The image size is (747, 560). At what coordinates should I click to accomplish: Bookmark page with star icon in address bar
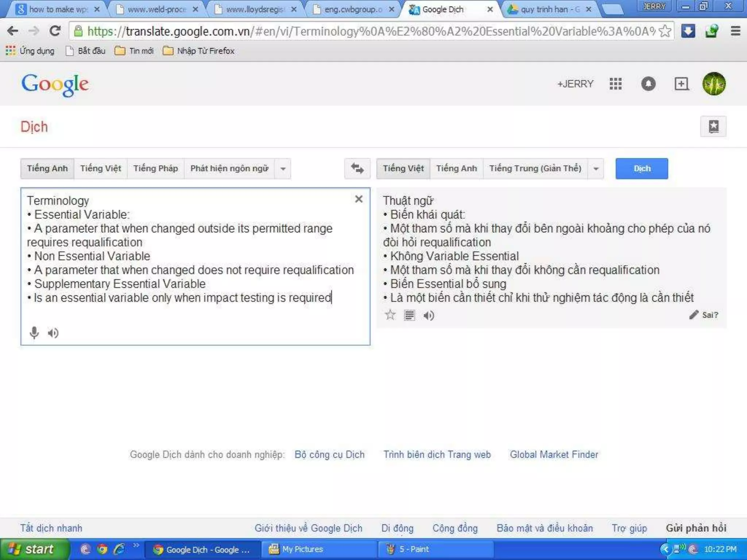click(x=665, y=31)
